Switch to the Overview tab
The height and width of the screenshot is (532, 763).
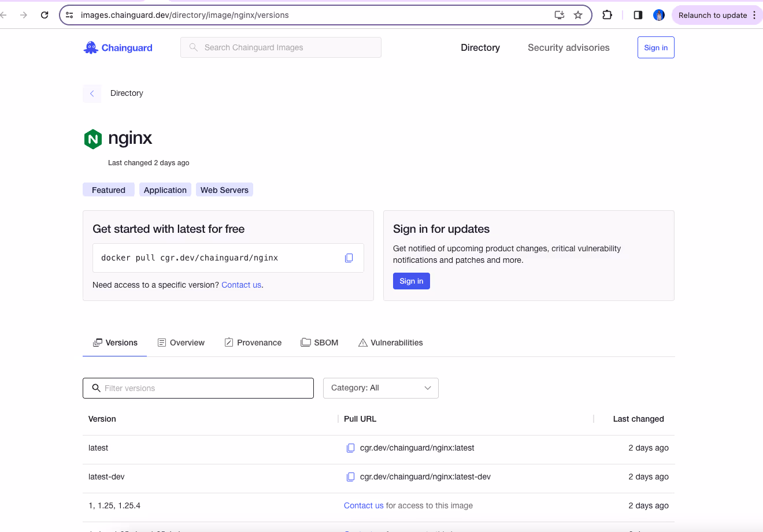181,343
